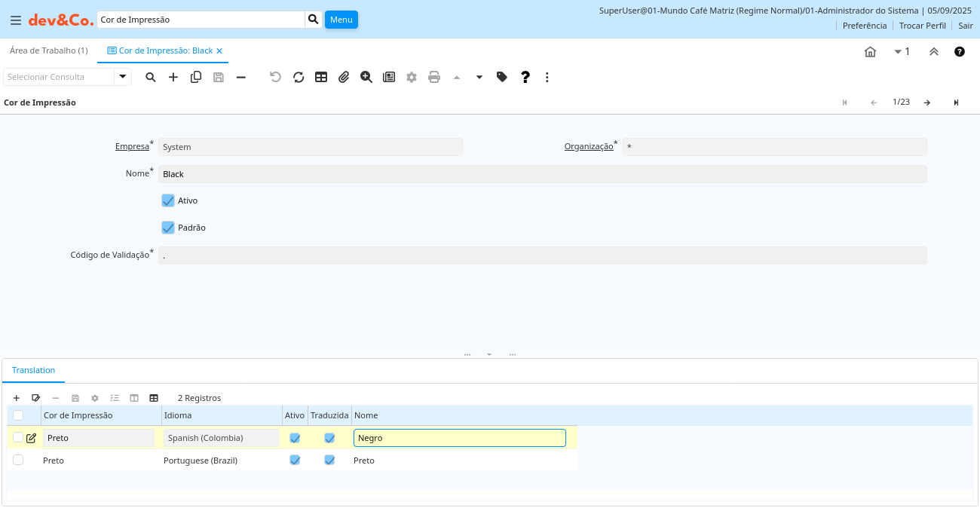Toggle the Padrão checkbox
Image resolution: width=980 pixels, height=508 pixels.
click(168, 228)
